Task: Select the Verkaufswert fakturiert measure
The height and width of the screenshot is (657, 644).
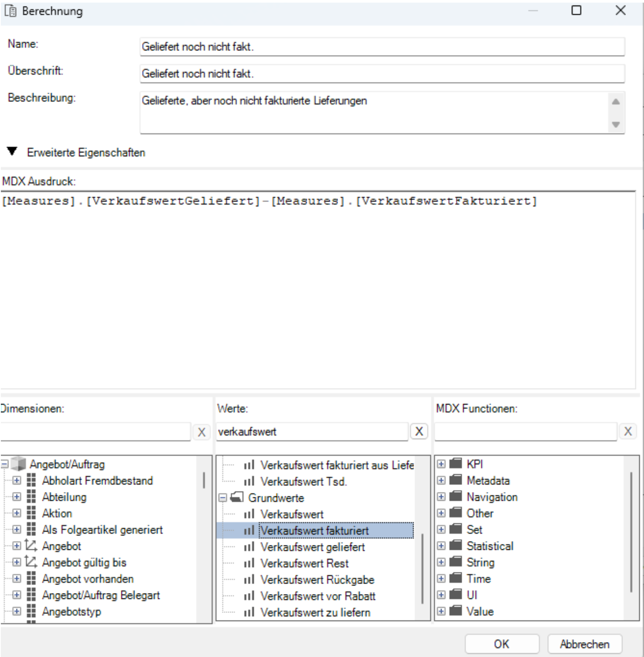Action: point(314,531)
